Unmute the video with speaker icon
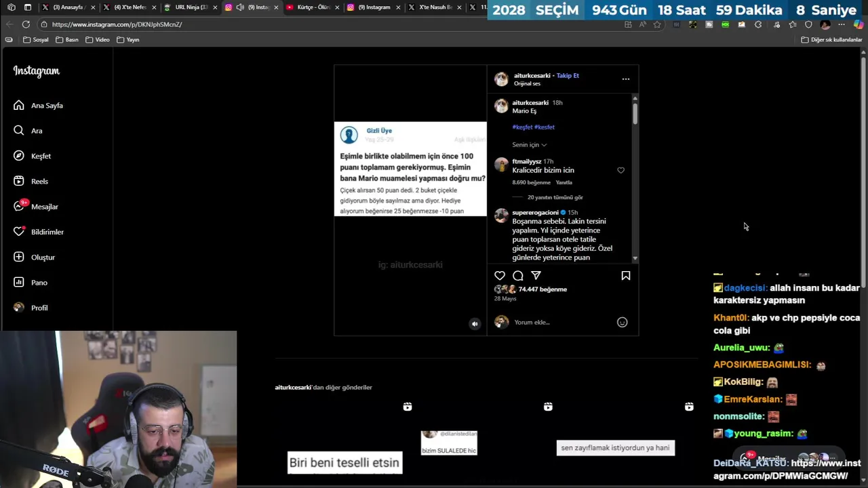The image size is (868, 488). tap(475, 324)
